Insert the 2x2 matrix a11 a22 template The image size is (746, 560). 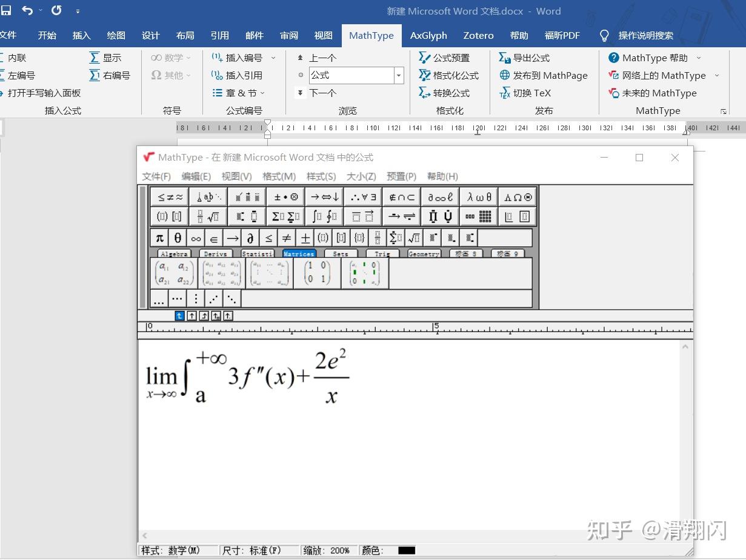173,273
